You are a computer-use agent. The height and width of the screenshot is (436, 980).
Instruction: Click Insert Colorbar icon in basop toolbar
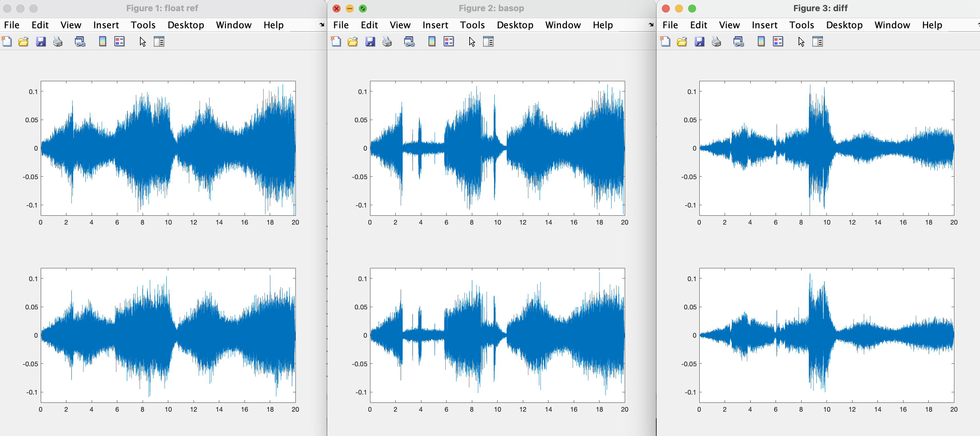[432, 41]
